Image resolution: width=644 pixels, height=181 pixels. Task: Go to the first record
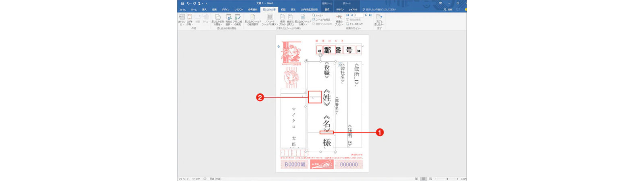[x=348, y=15]
